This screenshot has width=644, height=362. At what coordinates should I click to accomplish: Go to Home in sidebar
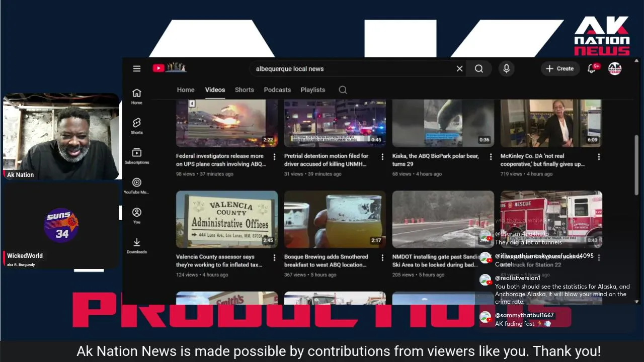(137, 96)
